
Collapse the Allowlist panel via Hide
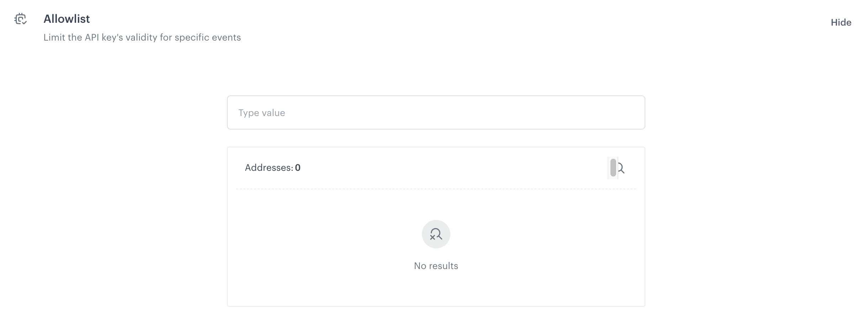point(841,22)
